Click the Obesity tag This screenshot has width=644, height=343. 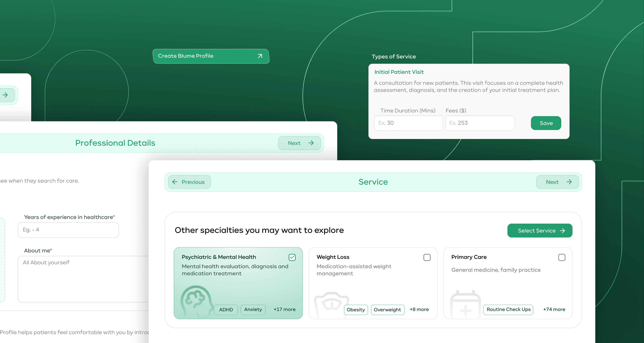point(355,310)
